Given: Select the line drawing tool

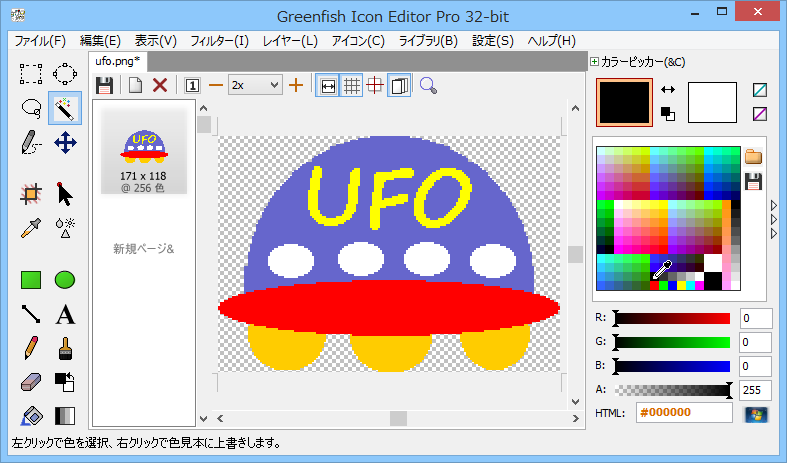Looking at the screenshot, I should coord(31,314).
